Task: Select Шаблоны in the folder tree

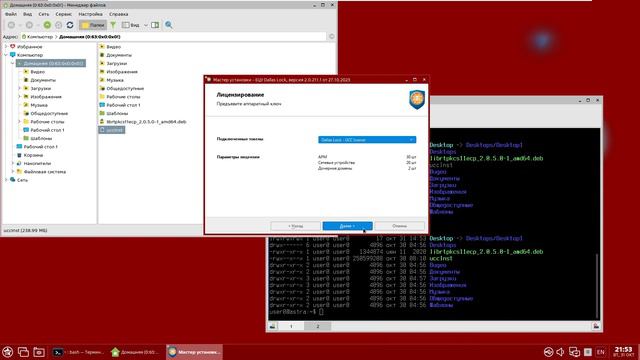Action: pos(41,138)
